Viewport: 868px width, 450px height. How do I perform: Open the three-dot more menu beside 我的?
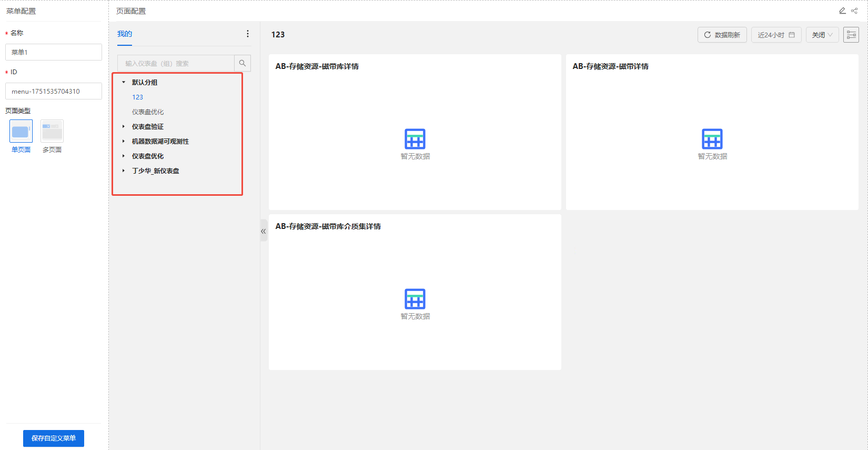248,34
